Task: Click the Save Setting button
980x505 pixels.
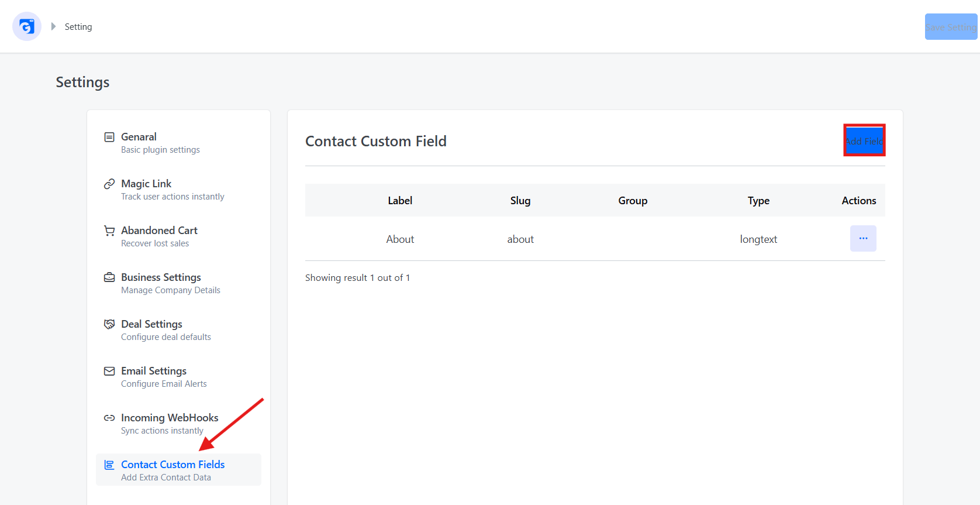Action: click(x=951, y=27)
